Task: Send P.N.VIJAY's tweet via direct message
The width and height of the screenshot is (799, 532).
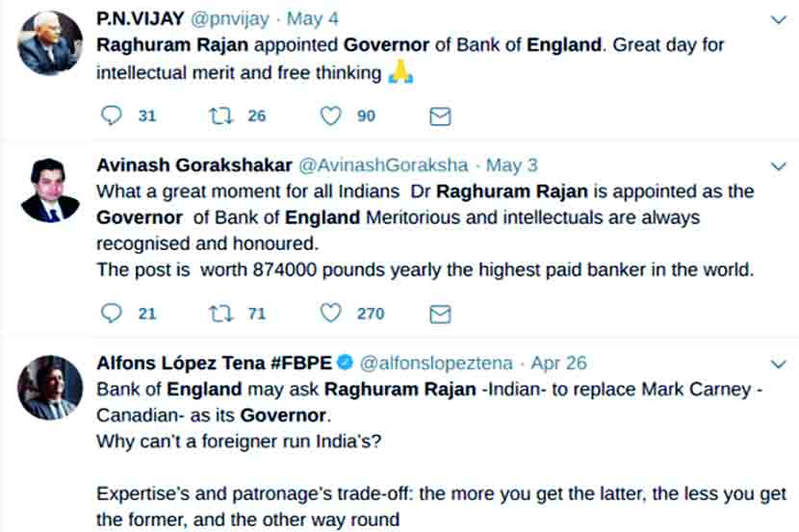Action: [x=439, y=116]
